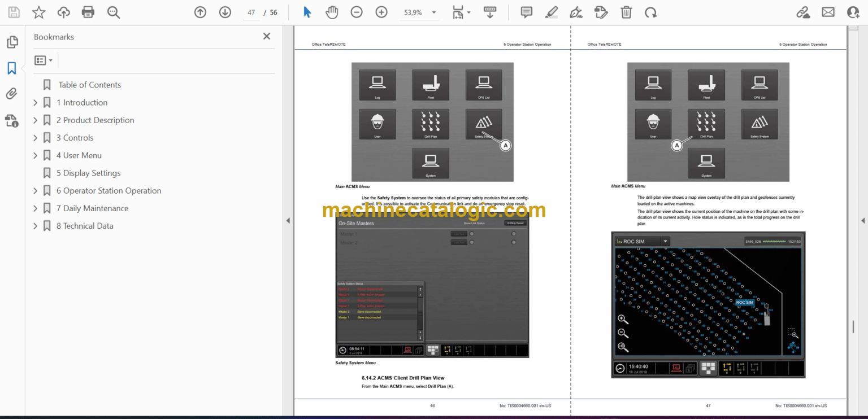Open the Attachments panel in the sidebar

(x=12, y=93)
